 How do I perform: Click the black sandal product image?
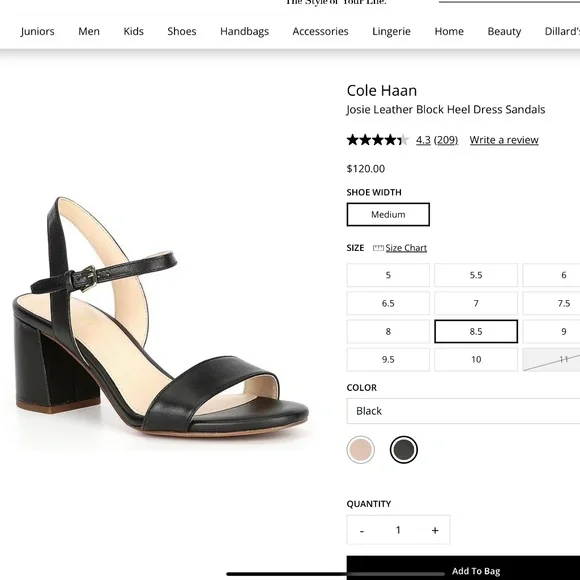(161, 317)
